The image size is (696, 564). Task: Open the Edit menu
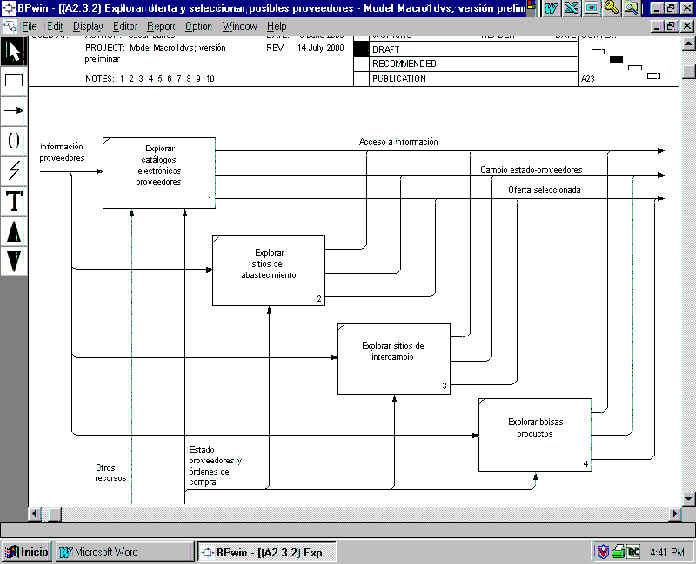(x=55, y=27)
